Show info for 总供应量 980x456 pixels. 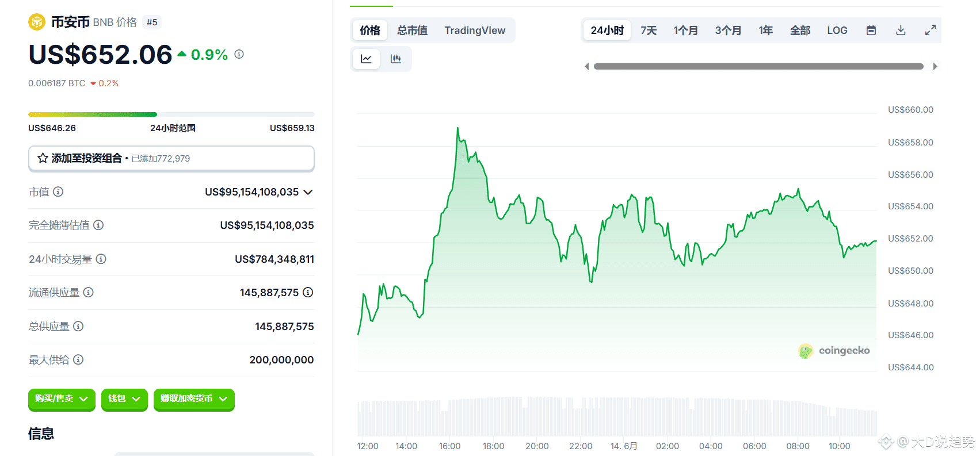[x=78, y=326]
